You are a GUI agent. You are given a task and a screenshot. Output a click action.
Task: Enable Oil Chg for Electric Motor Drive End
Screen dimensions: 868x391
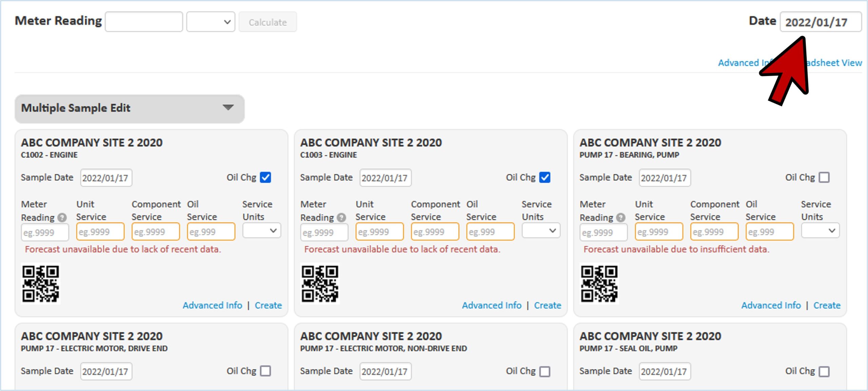265,371
